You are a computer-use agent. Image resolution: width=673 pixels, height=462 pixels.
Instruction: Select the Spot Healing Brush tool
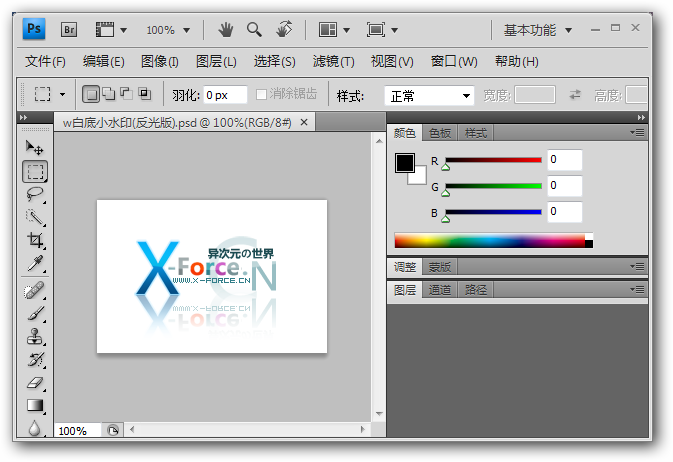point(35,291)
